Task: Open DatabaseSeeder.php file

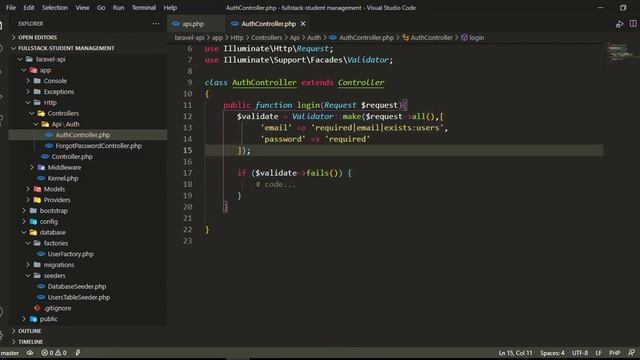Action: (76, 286)
